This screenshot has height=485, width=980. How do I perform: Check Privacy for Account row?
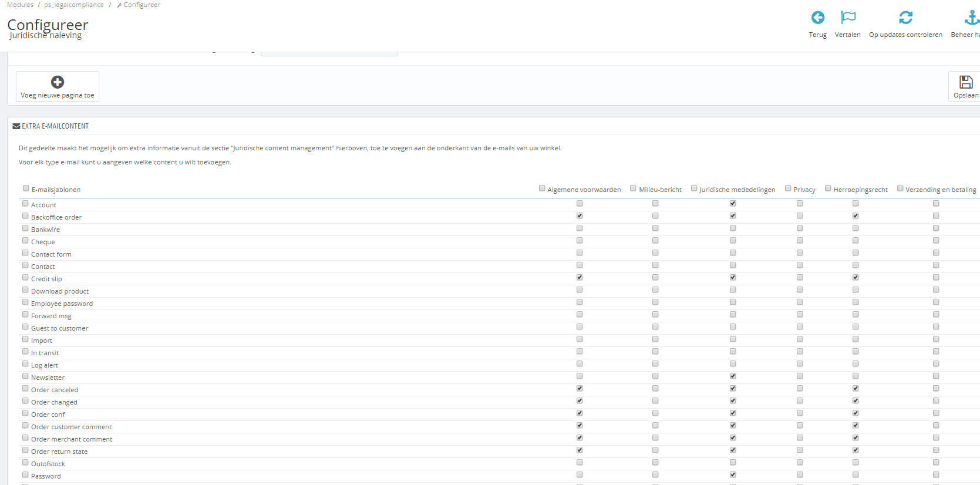pyautogui.click(x=800, y=204)
